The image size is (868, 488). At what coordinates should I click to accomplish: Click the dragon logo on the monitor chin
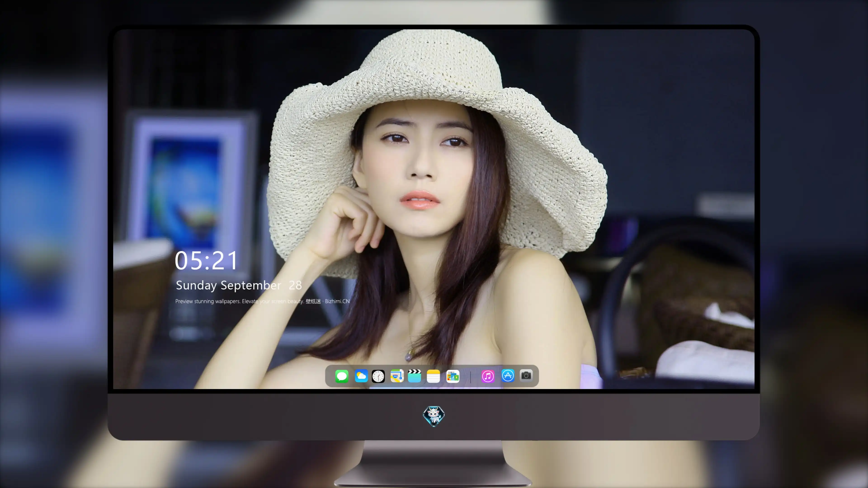coord(434,416)
